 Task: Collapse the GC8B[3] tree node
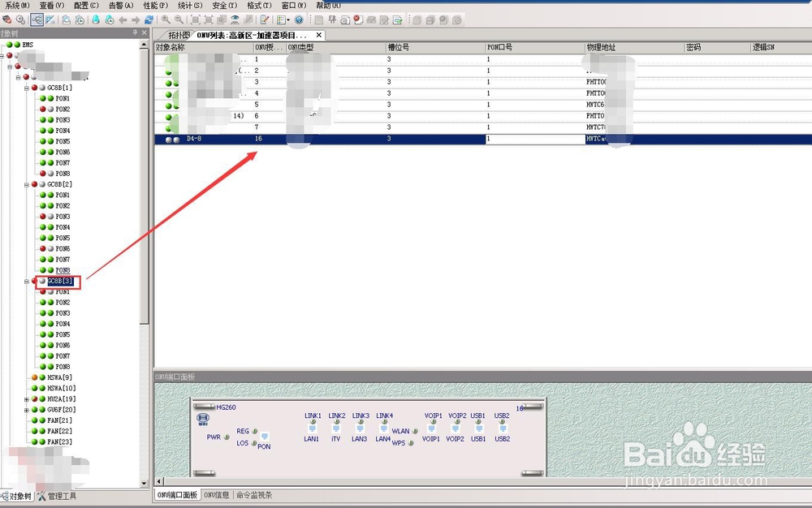point(27,282)
